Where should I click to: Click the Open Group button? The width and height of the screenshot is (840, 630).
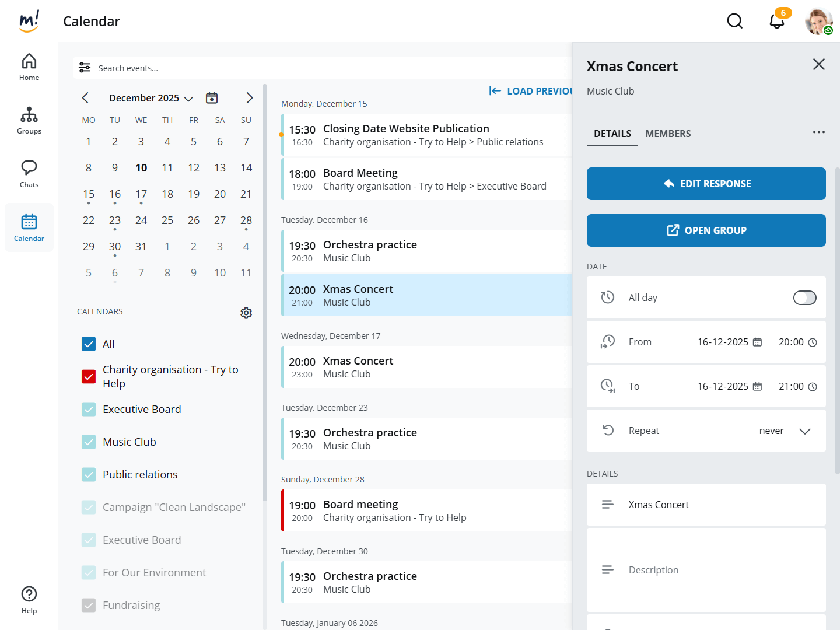pyautogui.click(x=706, y=230)
